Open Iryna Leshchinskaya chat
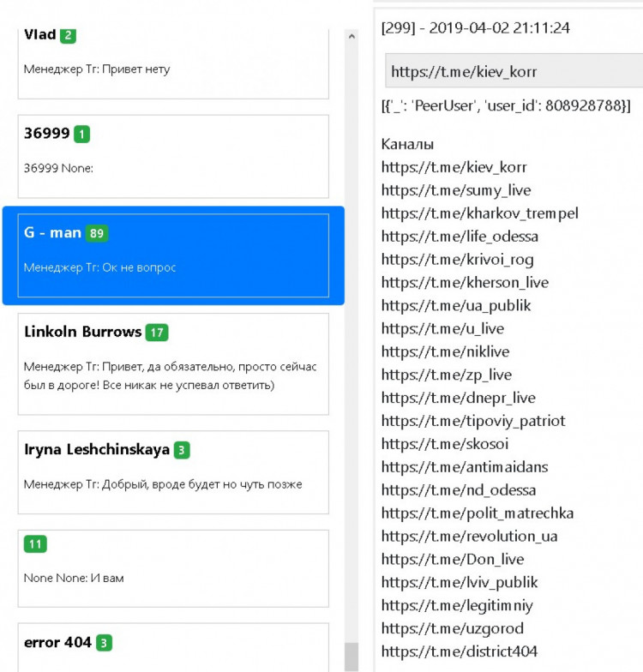 [172, 471]
